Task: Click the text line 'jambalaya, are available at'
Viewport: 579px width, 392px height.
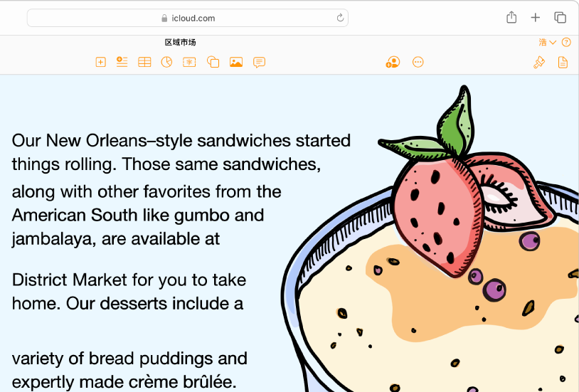Action: click(x=116, y=239)
